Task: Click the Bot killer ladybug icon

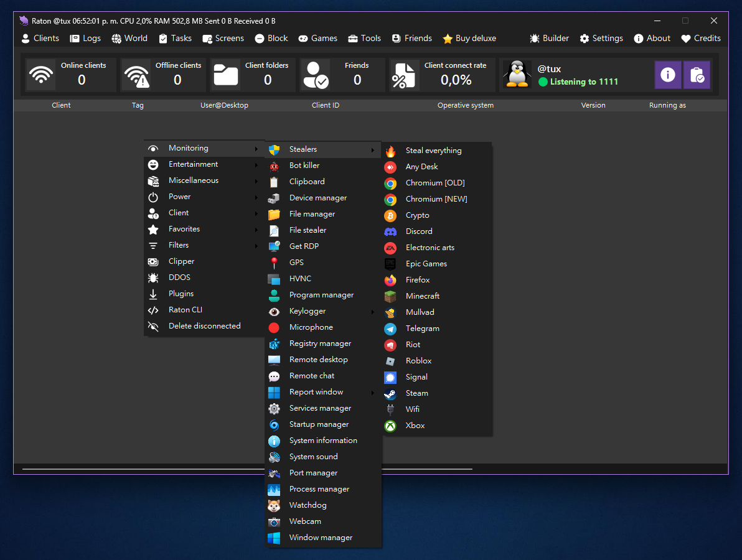Action: [x=274, y=166]
